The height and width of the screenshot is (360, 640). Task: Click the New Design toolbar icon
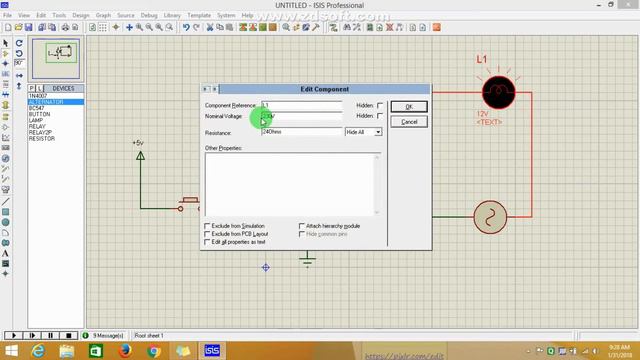[8, 27]
